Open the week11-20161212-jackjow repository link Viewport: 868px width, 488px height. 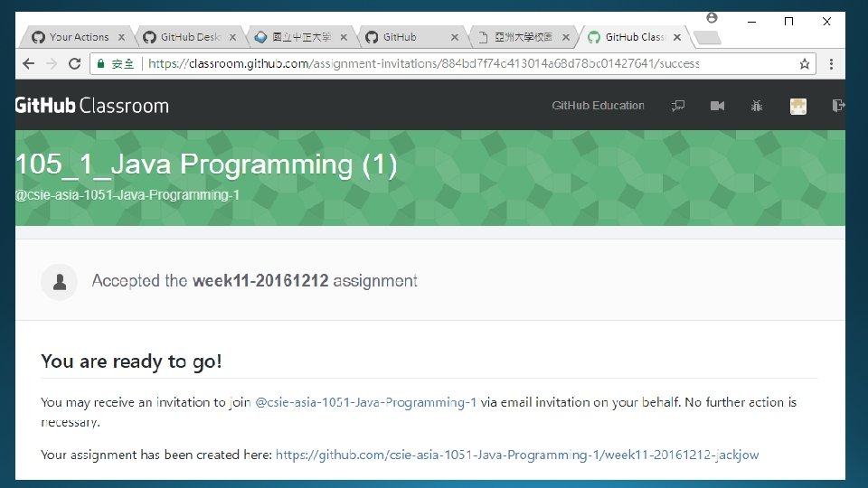pyautogui.click(x=517, y=455)
